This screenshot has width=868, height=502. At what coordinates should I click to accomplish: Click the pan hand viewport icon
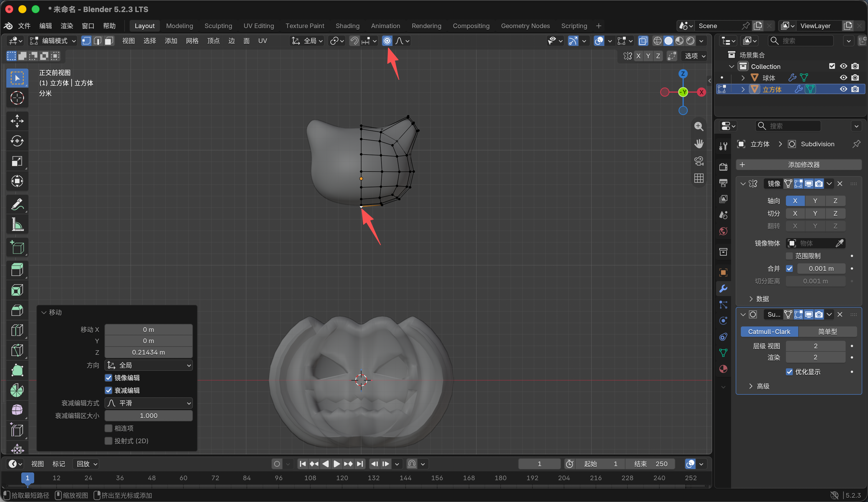(x=699, y=144)
